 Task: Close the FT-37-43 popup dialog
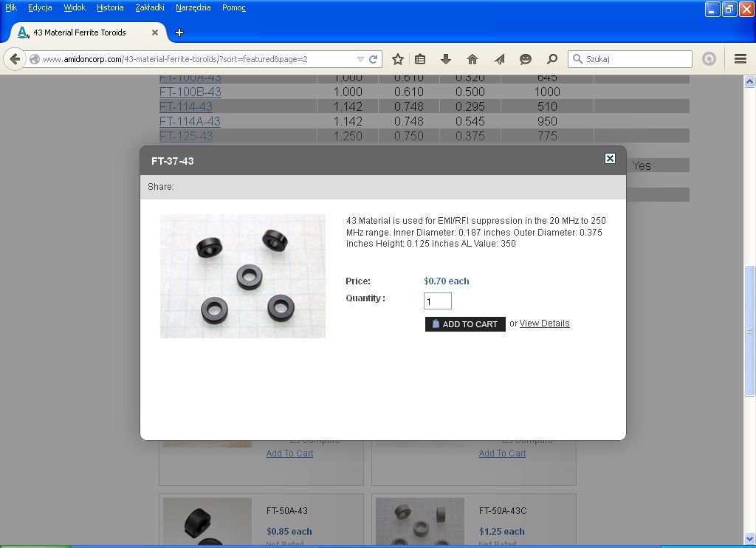click(x=610, y=158)
